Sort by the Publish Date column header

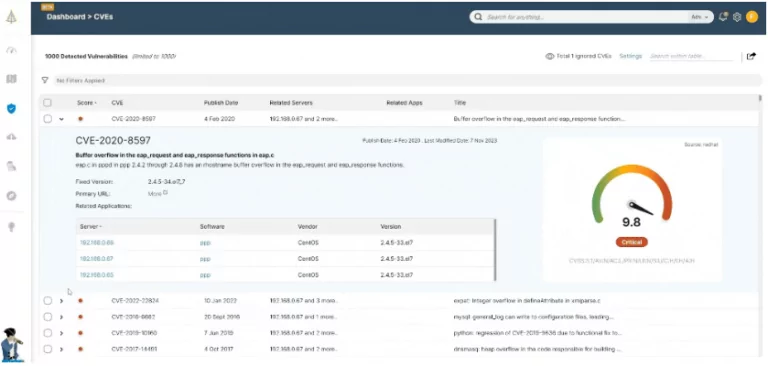221,103
